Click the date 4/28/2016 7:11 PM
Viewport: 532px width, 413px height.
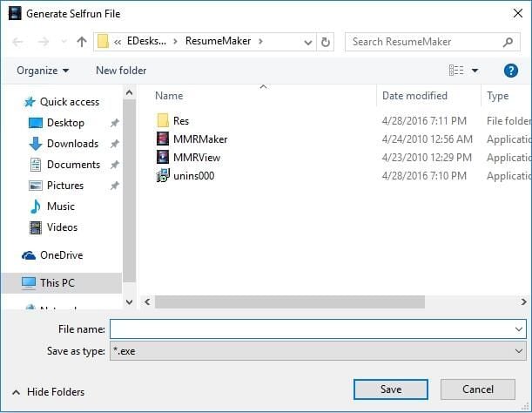coord(424,121)
